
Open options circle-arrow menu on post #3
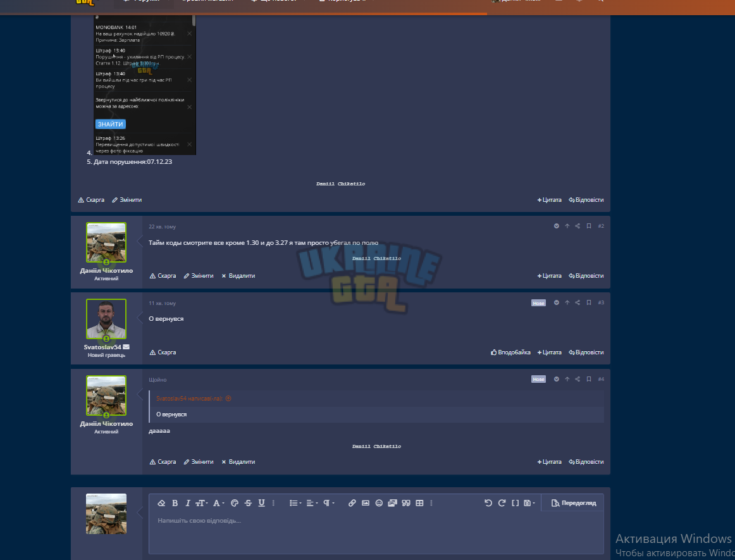pyautogui.click(x=557, y=302)
